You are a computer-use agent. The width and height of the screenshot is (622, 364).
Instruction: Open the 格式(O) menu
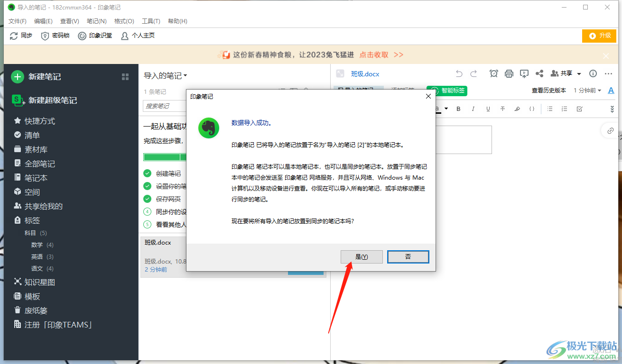pos(124,21)
